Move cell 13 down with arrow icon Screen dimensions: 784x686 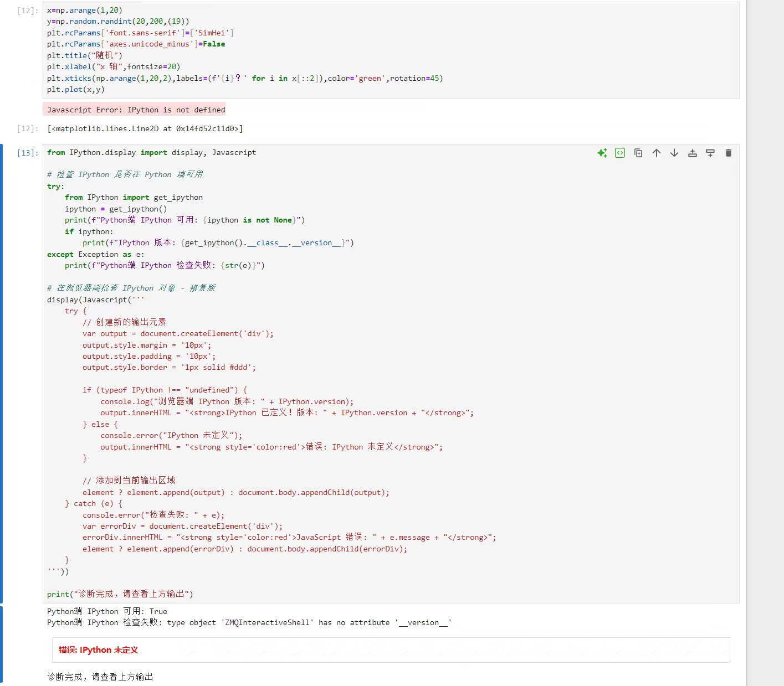[674, 153]
